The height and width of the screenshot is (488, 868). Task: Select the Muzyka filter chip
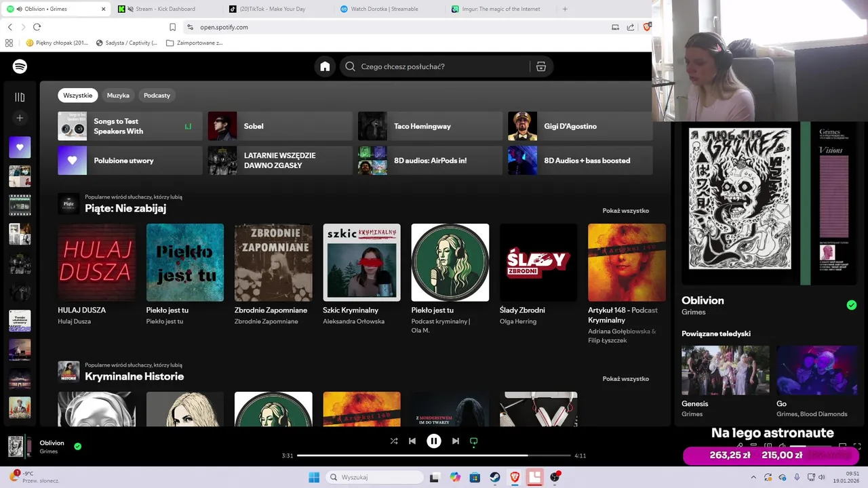click(118, 96)
